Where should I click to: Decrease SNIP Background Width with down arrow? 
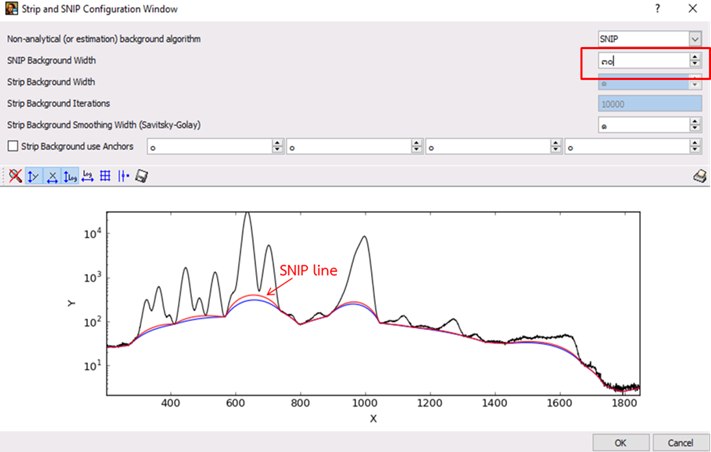coord(695,64)
